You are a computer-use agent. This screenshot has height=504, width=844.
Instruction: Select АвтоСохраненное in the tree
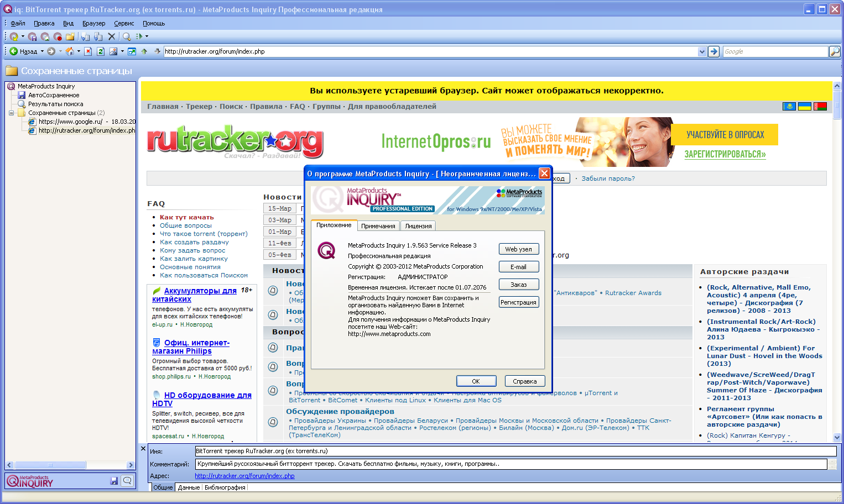[54, 95]
